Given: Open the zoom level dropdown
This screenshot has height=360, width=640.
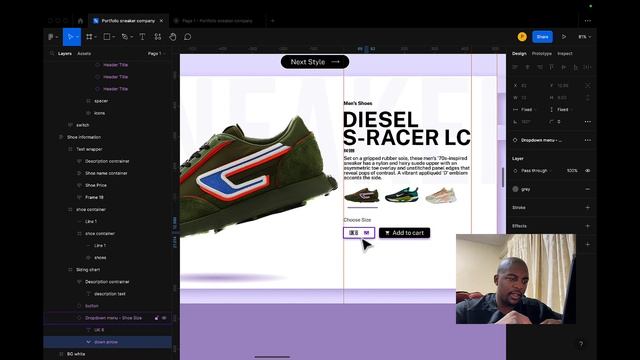Looking at the screenshot, I should click(x=584, y=37).
